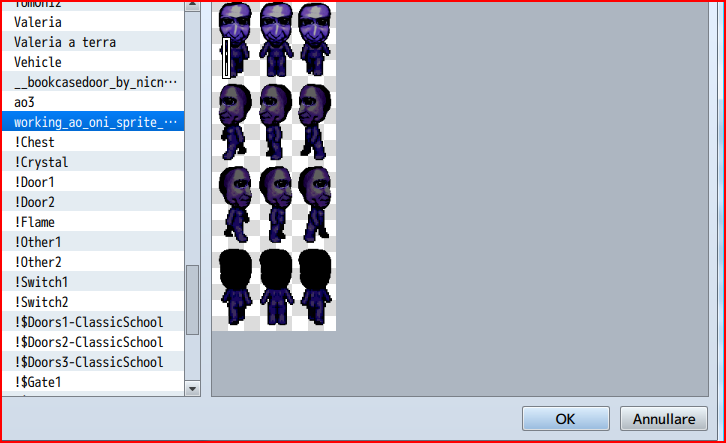Select !Door2 in the file list
726x443 pixels.
pos(93,201)
